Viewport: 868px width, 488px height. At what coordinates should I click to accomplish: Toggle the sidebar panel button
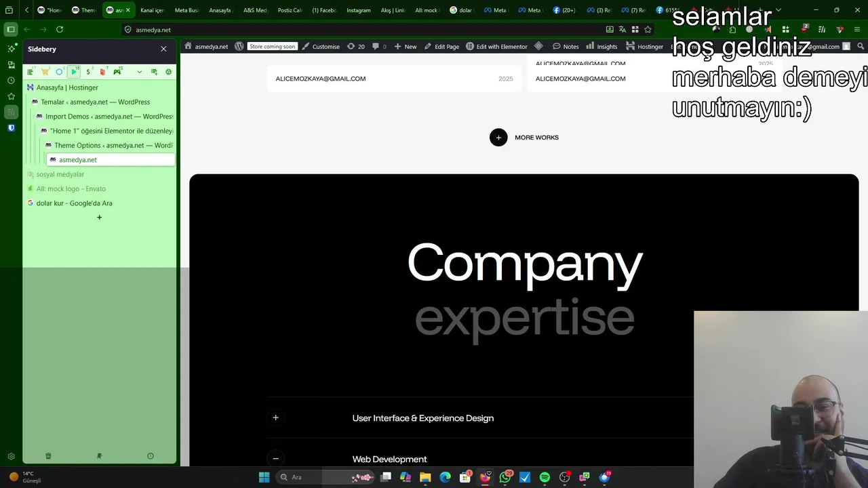(10, 29)
